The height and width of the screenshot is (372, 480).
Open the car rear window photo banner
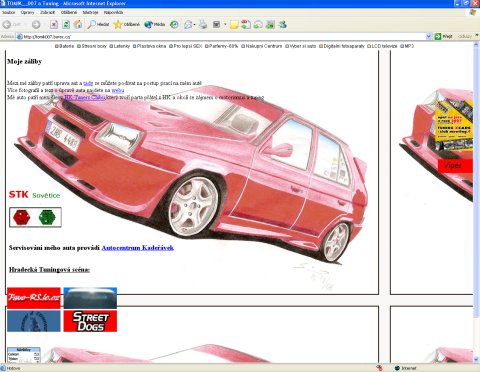click(x=90, y=298)
